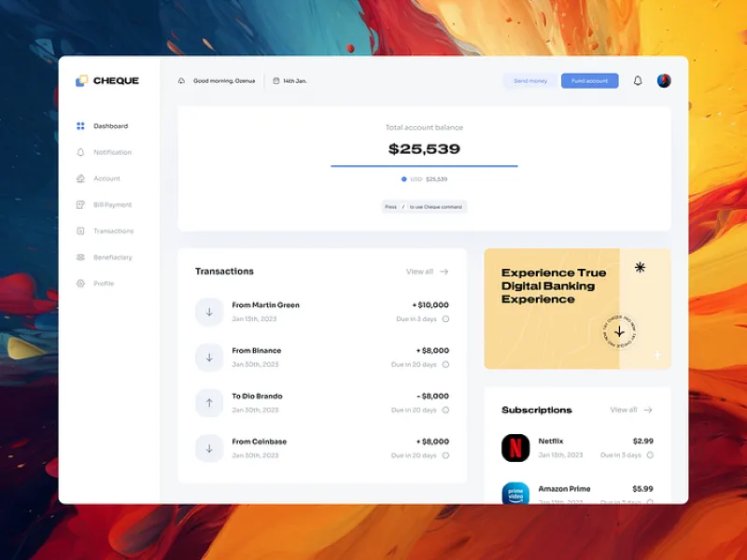
Task: View all subscriptions link
Action: 624,410
